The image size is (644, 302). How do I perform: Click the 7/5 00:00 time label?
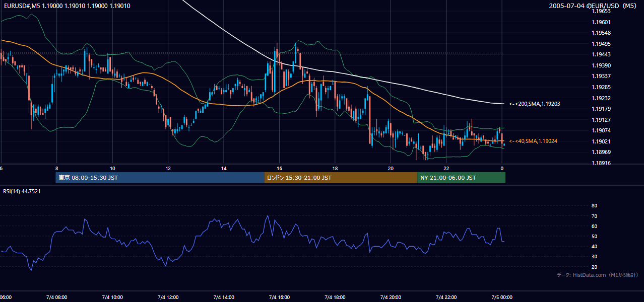pyautogui.click(x=502, y=297)
